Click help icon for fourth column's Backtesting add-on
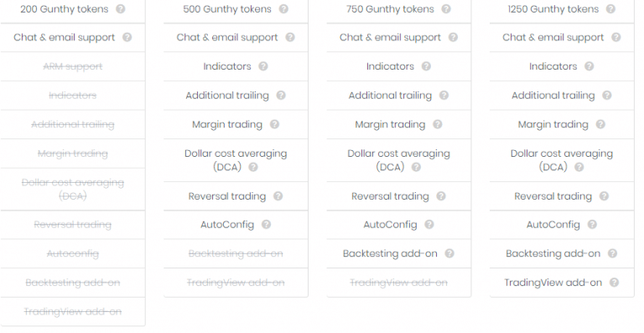This screenshot has width=644, height=333. pos(612,253)
